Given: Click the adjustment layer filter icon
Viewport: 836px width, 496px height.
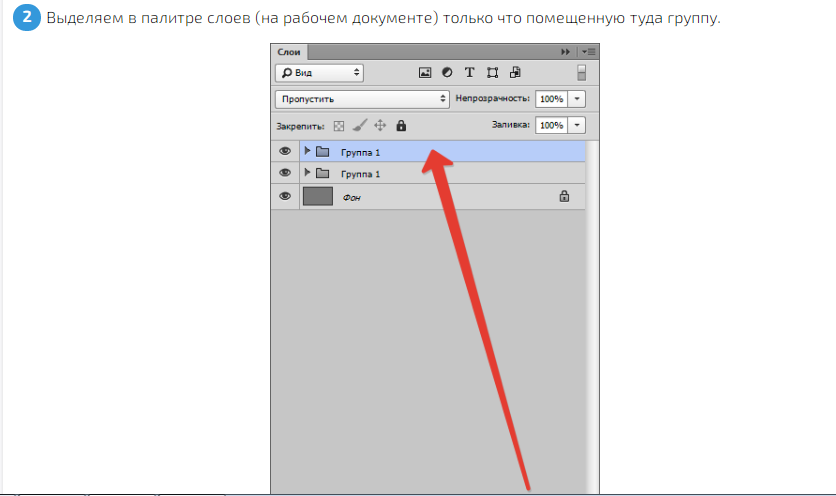Looking at the screenshot, I should [446, 73].
